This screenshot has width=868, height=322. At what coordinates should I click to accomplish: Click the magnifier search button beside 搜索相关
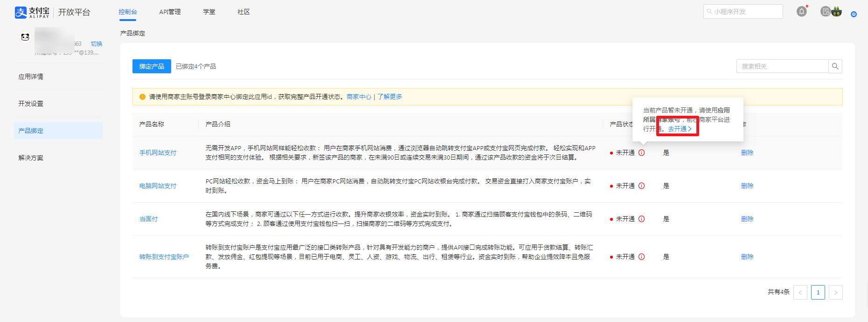[x=835, y=66]
